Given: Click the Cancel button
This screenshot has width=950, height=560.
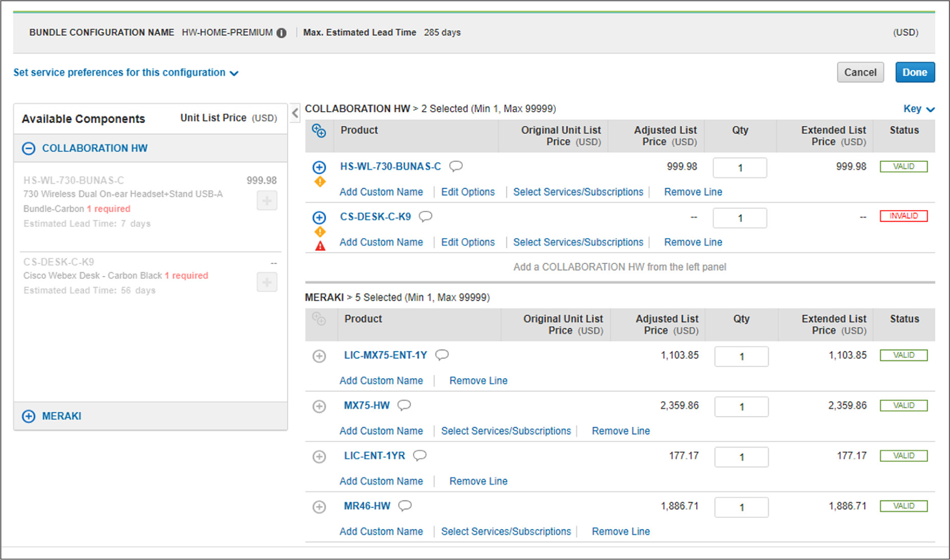Looking at the screenshot, I should [x=860, y=72].
